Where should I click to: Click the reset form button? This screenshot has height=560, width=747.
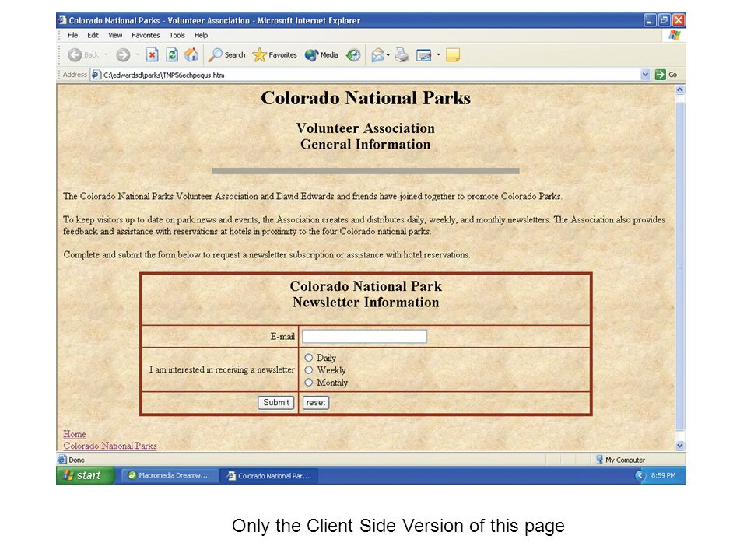316,403
